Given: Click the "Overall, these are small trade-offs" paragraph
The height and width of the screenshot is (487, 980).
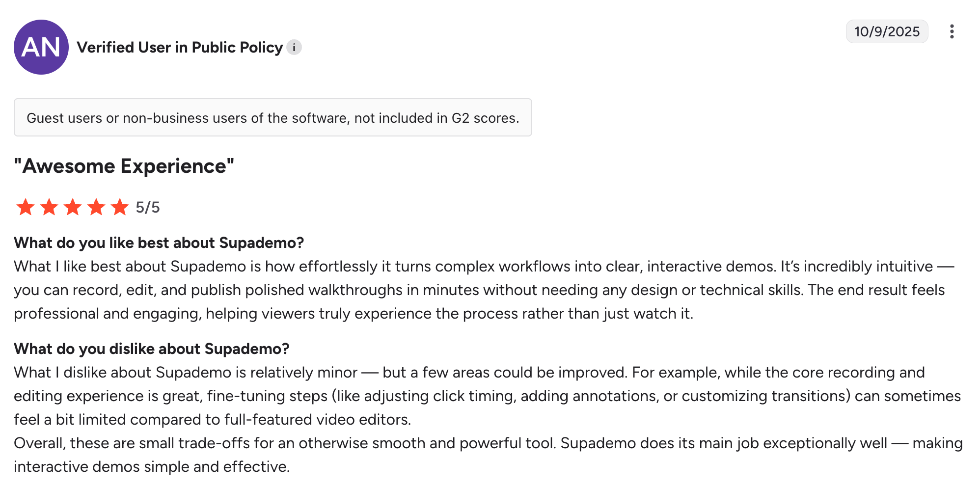Looking at the screenshot, I should tap(488, 455).
